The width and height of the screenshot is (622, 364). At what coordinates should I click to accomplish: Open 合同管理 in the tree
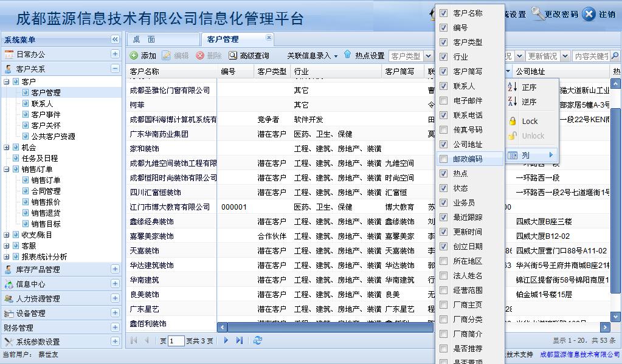(x=46, y=191)
